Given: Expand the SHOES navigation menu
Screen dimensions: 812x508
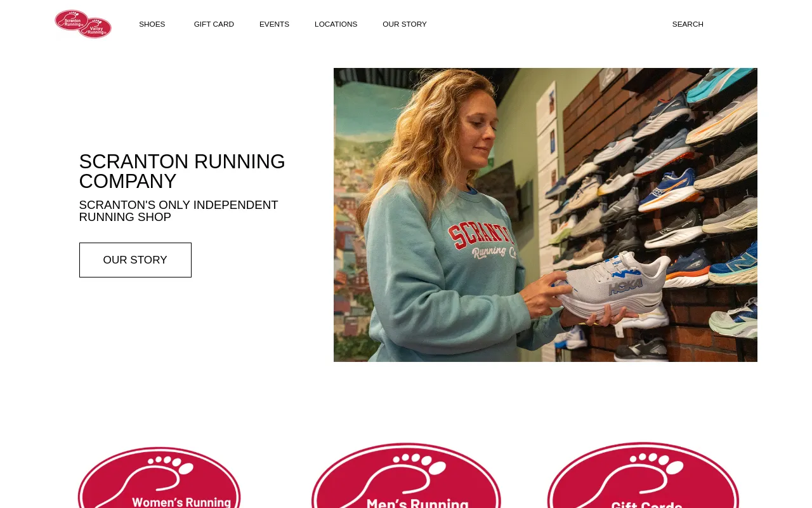Looking at the screenshot, I should pos(152,24).
